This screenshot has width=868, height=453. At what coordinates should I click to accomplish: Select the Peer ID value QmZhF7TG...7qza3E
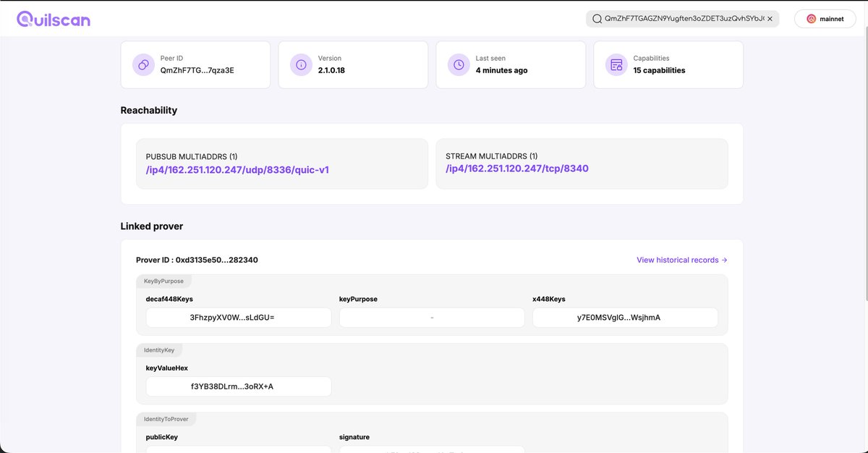197,70
